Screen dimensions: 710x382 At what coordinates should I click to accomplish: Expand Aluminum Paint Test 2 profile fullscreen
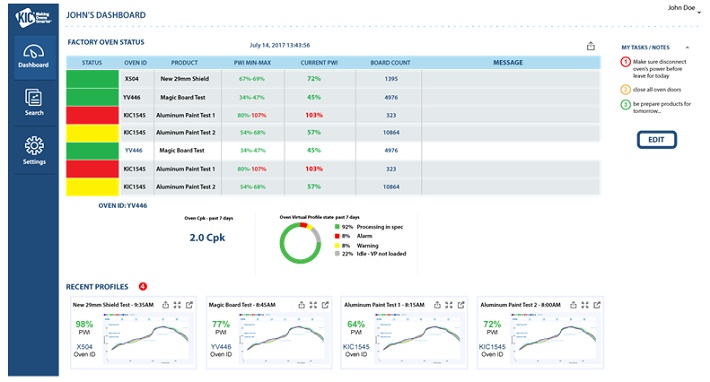(585, 305)
